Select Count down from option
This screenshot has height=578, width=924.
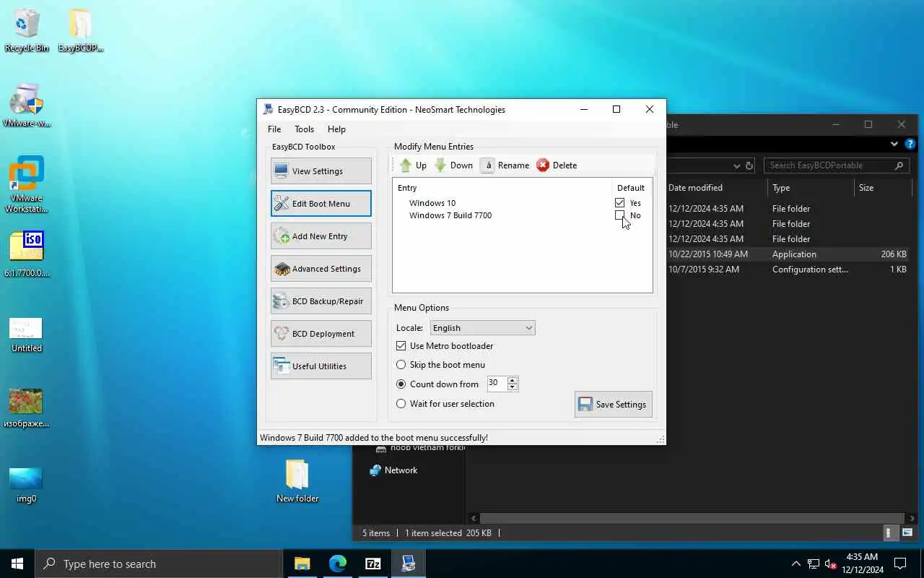401,384
